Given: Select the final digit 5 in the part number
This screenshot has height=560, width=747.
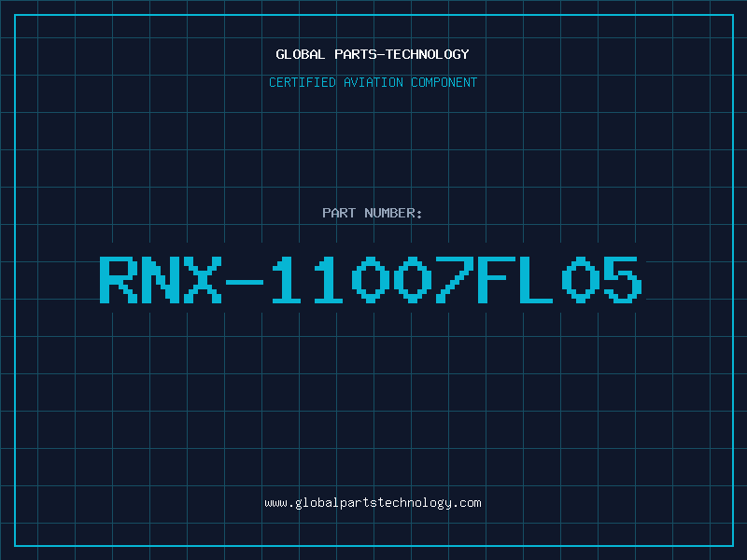Looking at the screenshot, I should tap(623, 279).
